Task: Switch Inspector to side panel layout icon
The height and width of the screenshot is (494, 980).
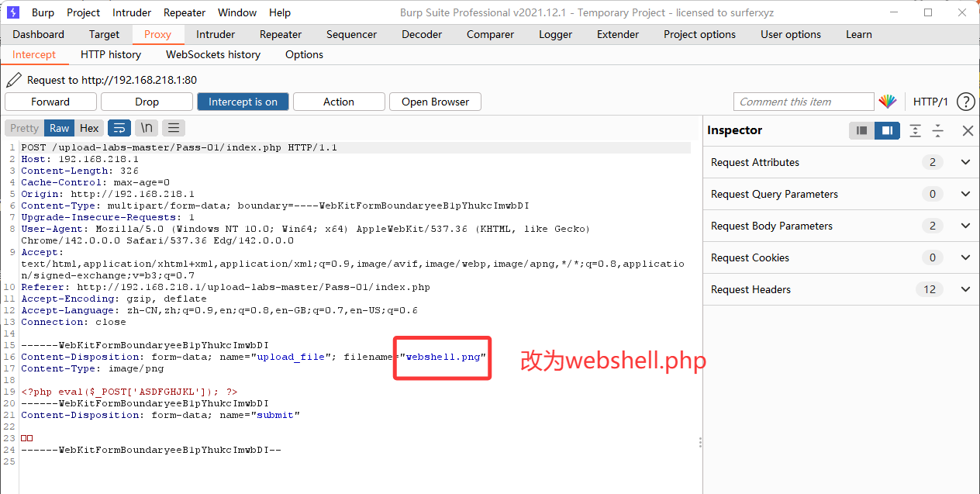Action: (x=887, y=130)
